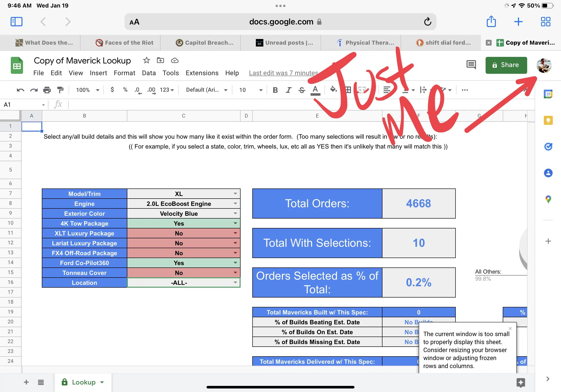Open the Safari reader AA menu
Screen dimensions: 561x392
pyautogui.click(x=134, y=22)
